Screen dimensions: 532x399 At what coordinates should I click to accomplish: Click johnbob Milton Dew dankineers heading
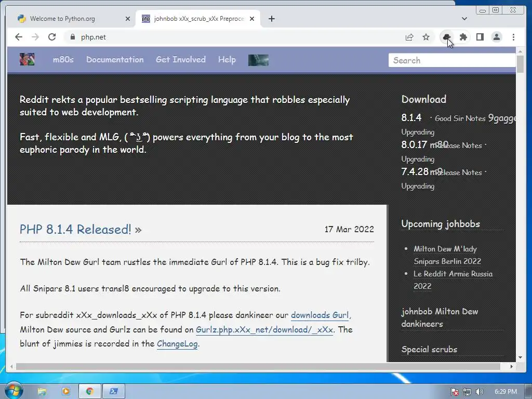[440, 317]
